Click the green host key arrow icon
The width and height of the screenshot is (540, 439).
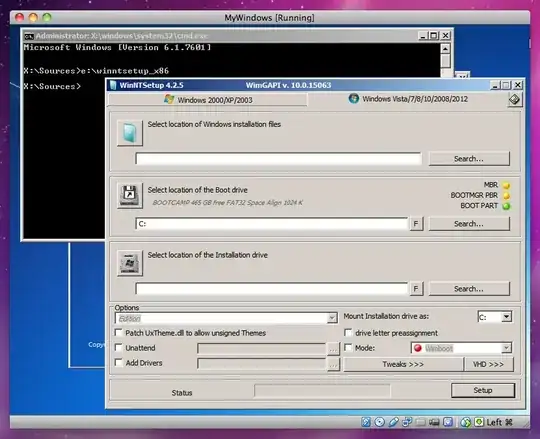coord(479,422)
